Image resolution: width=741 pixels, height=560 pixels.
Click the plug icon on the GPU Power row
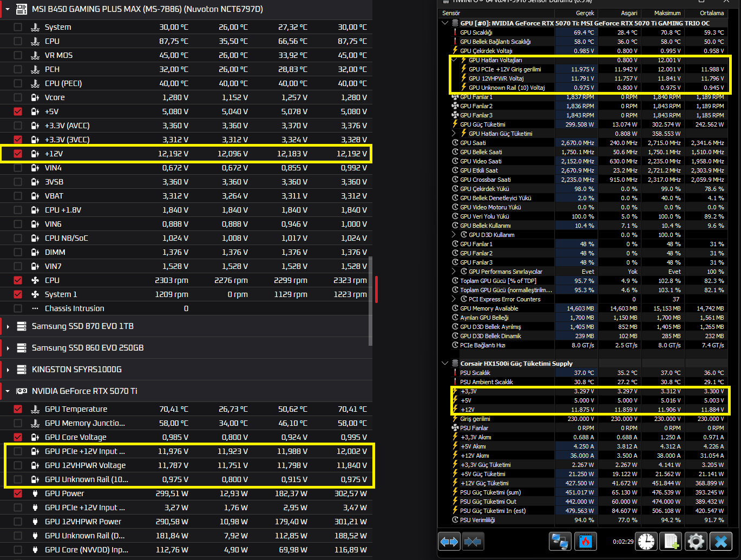pos(35,493)
